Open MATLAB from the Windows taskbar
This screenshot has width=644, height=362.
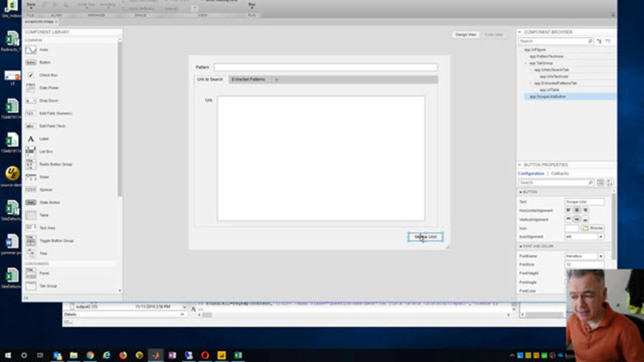click(x=156, y=355)
